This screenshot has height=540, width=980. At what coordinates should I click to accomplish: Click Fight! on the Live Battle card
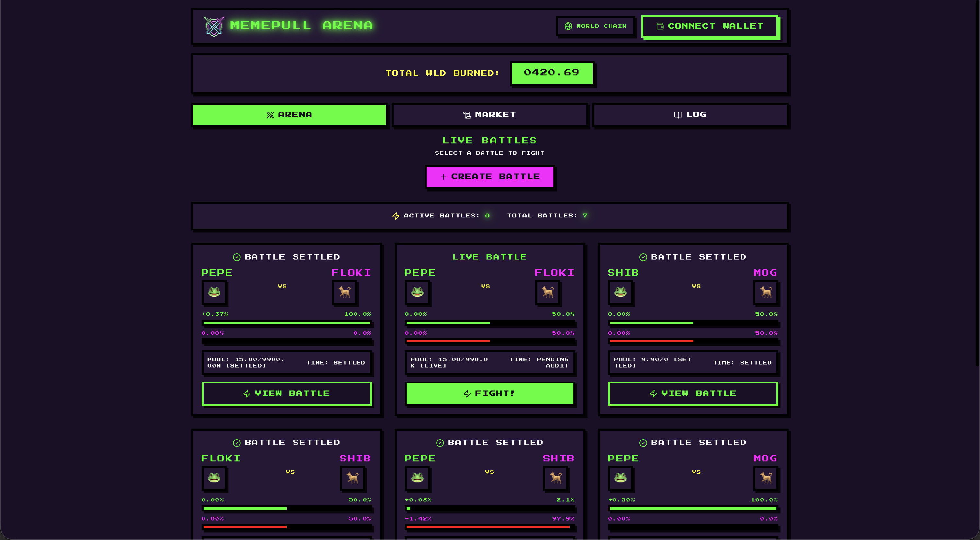[490, 394]
